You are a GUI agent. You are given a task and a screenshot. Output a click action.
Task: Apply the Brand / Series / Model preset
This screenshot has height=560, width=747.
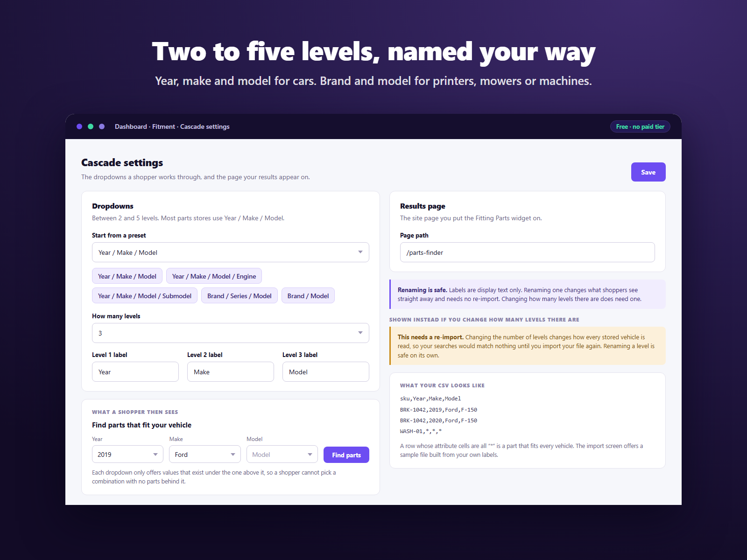[240, 296]
